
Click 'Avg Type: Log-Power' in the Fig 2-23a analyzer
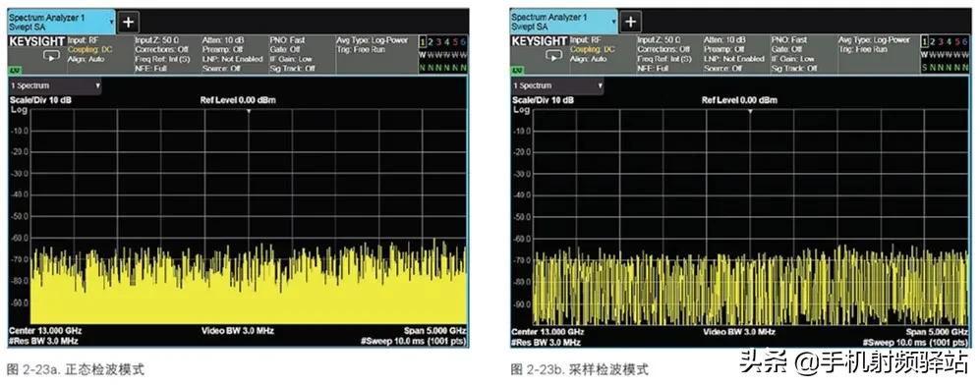pyautogui.click(x=372, y=40)
